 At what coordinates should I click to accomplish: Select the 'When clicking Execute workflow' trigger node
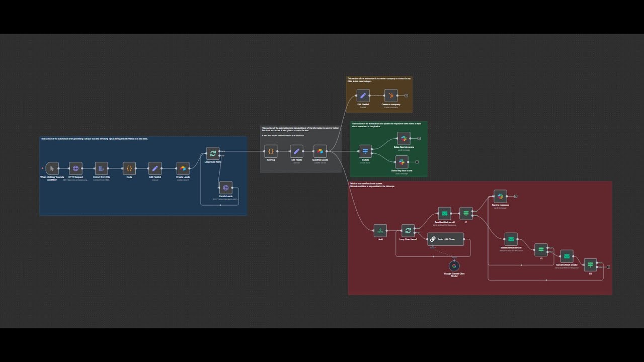tap(52, 168)
